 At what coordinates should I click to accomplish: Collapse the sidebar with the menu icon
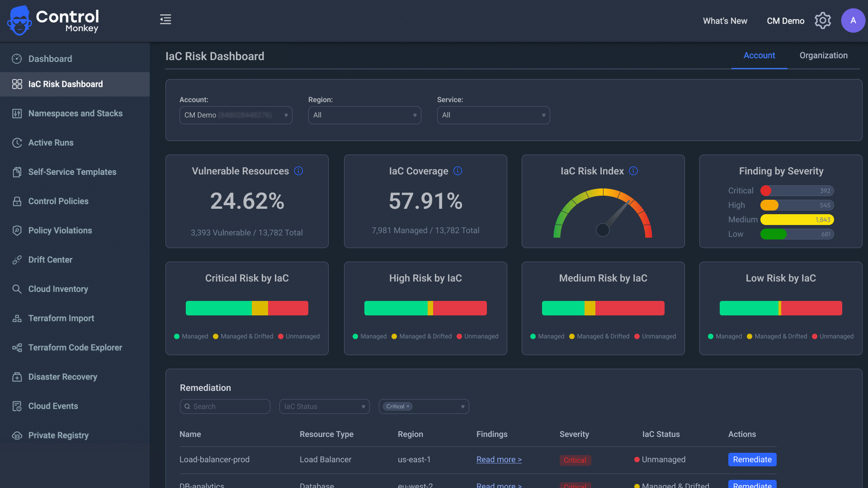click(165, 19)
